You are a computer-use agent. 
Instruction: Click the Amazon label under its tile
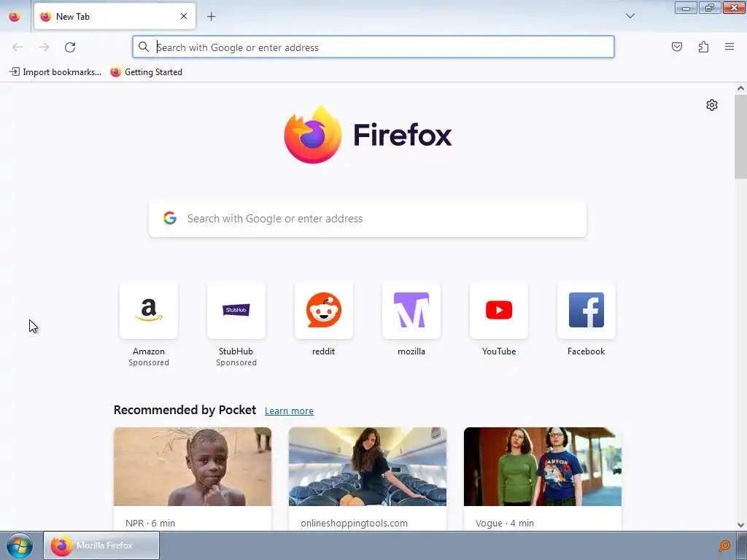(149, 351)
